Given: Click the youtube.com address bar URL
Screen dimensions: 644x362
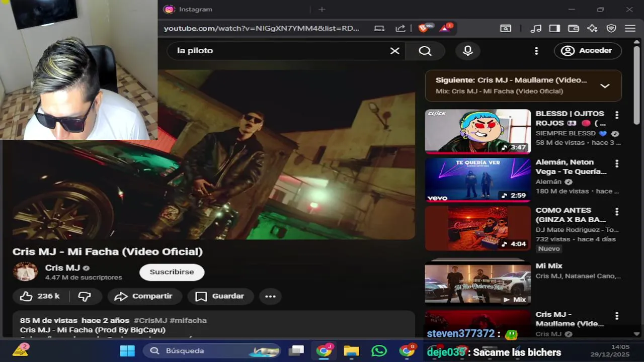Looking at the screenshot, I should pos(262,29).
